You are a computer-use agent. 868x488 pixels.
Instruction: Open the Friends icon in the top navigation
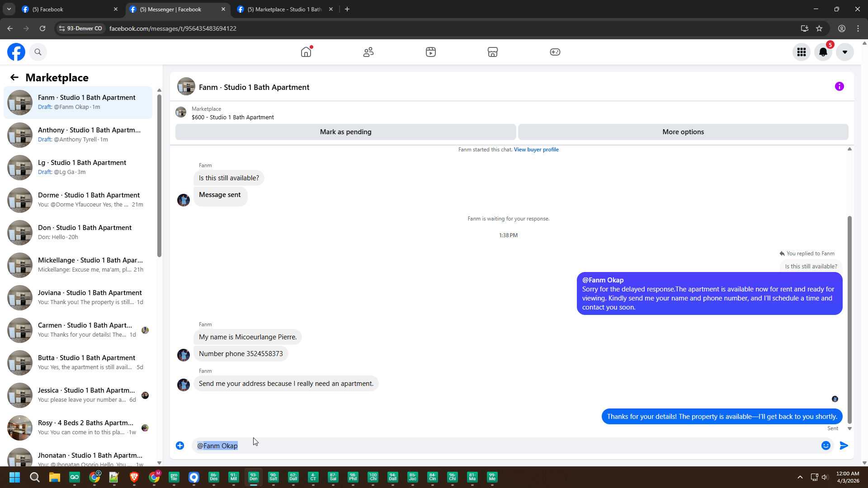click(368, 52)
